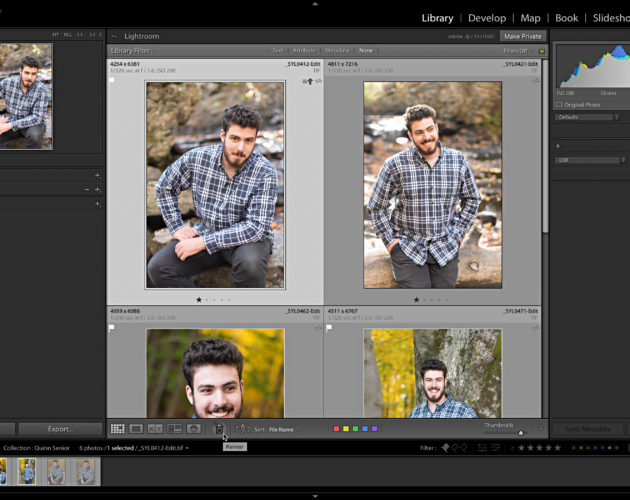
Task: Set Navigator zoom to FIT
Action: [55, 35]
